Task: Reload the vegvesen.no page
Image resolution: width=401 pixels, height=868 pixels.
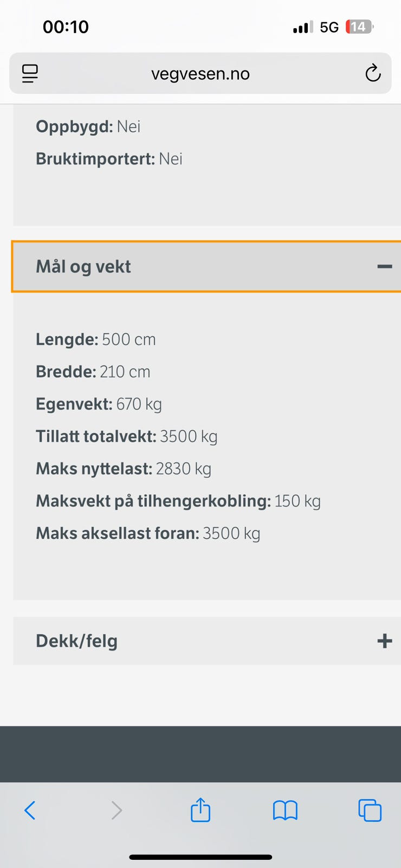Action: pyautogui.click(x=373, y=73)
